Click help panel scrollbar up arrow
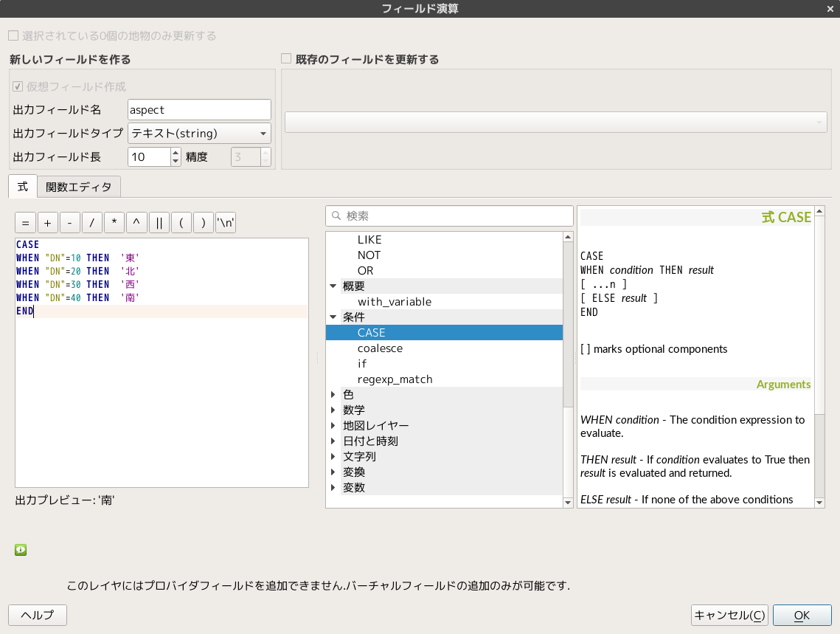The image size is (840, 634). point(819,212)
